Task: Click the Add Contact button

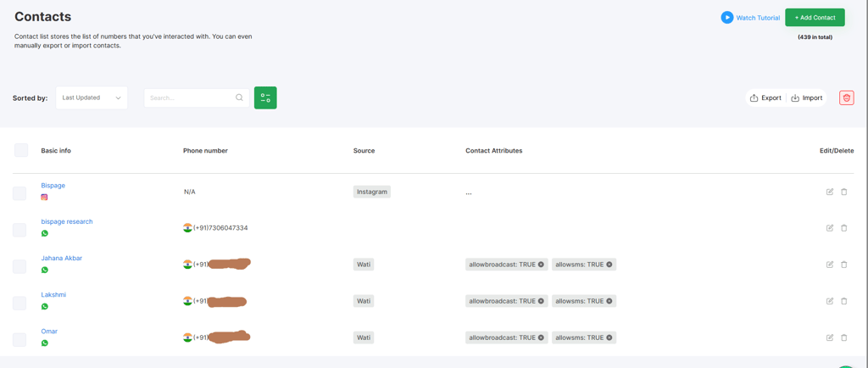Action: (x=815, y=18)
